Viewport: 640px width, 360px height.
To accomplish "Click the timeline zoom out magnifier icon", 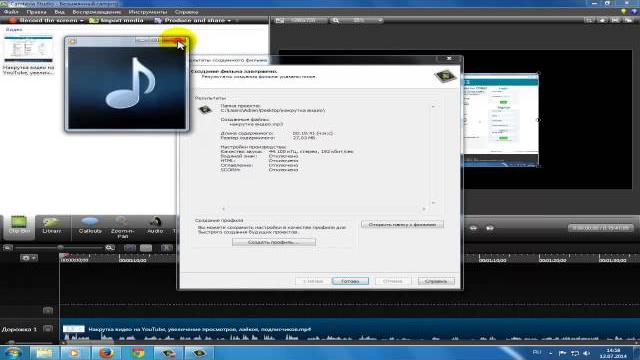I will click(7, 248).
